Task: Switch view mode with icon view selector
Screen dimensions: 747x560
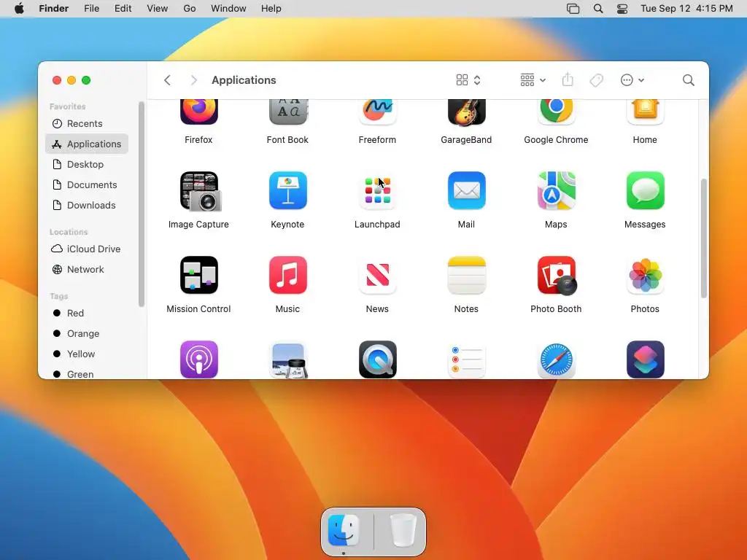Action: click(x=468, y=80)
